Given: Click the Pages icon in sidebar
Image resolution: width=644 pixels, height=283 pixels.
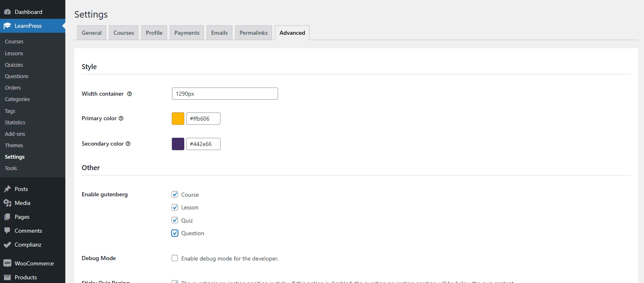Looking at the screenshot, I should pos(7,217).
